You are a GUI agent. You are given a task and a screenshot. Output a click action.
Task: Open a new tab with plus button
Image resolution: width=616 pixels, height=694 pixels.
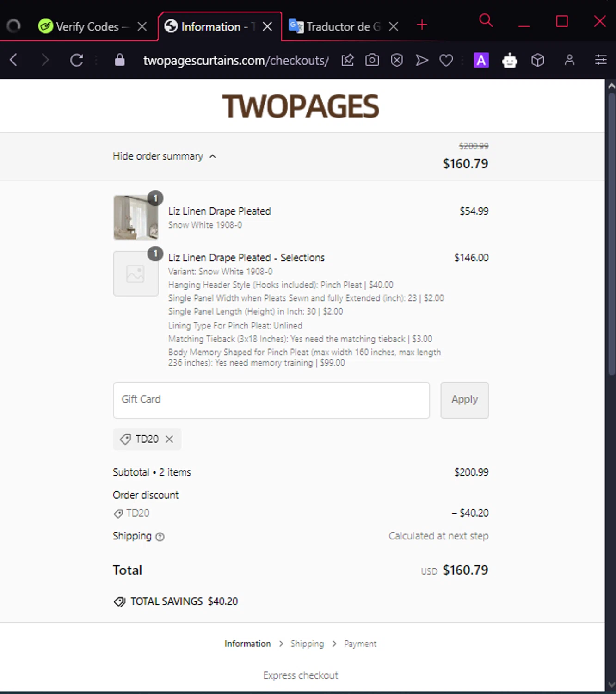click(x=422, y=25)
